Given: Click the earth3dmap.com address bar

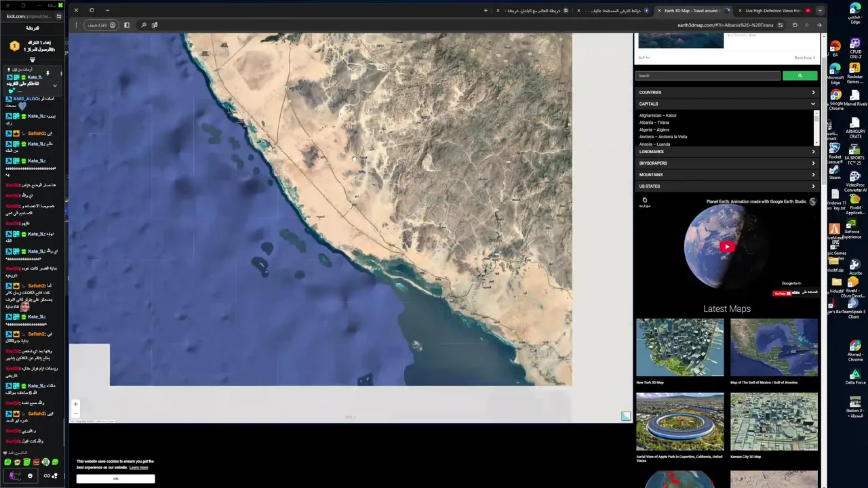Looking at the screenshot, I should pyautogui.click(x=725, y=25).
